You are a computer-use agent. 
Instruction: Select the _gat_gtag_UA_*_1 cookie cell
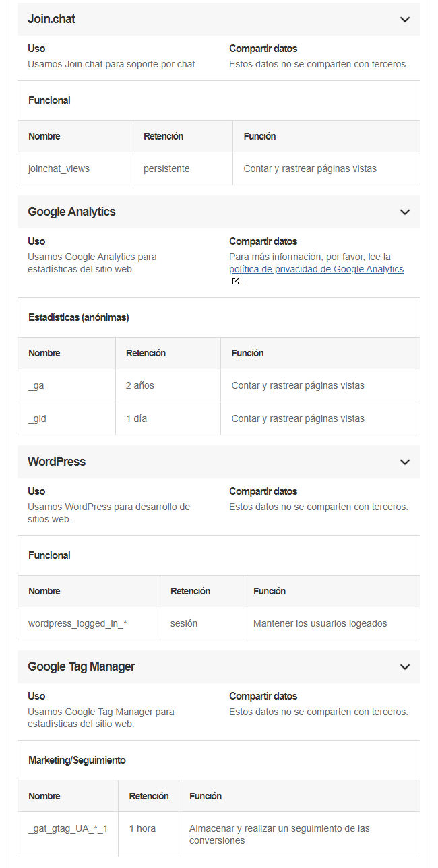(x=68, y=834)
